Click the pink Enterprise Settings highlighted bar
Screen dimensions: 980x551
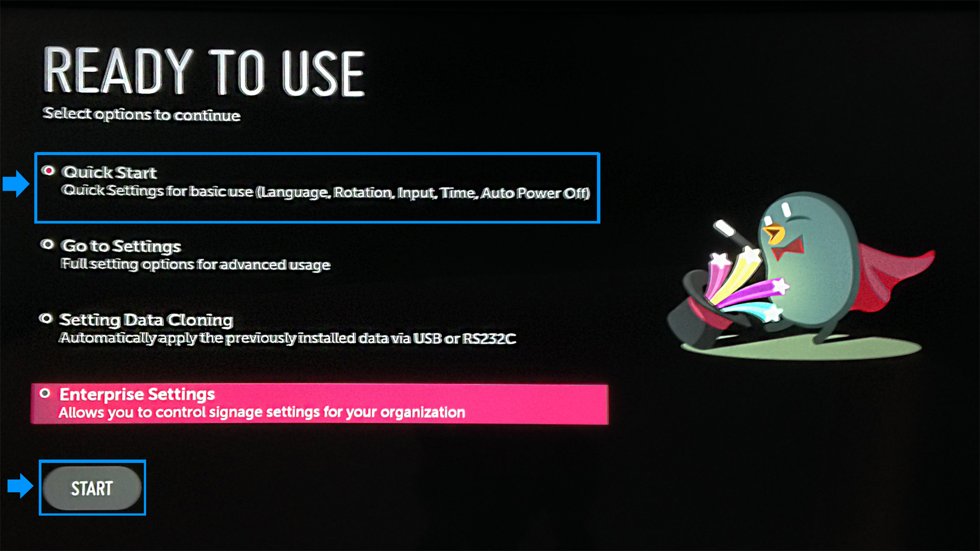(x=320, y=404)
